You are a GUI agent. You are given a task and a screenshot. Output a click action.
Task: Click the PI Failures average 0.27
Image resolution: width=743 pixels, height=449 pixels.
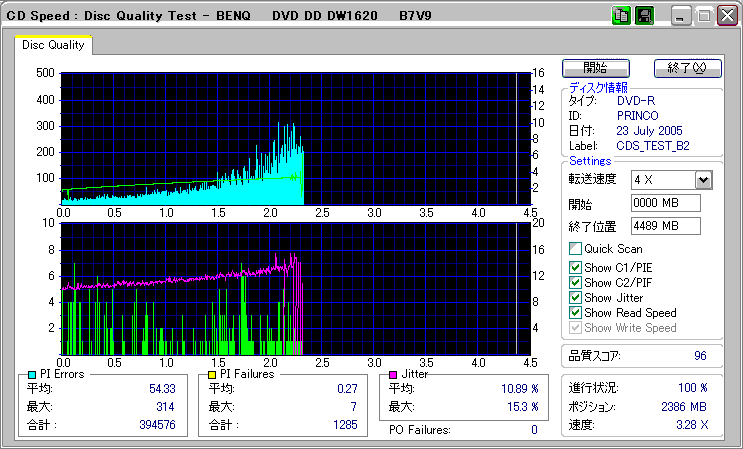[x=347, y=389]
